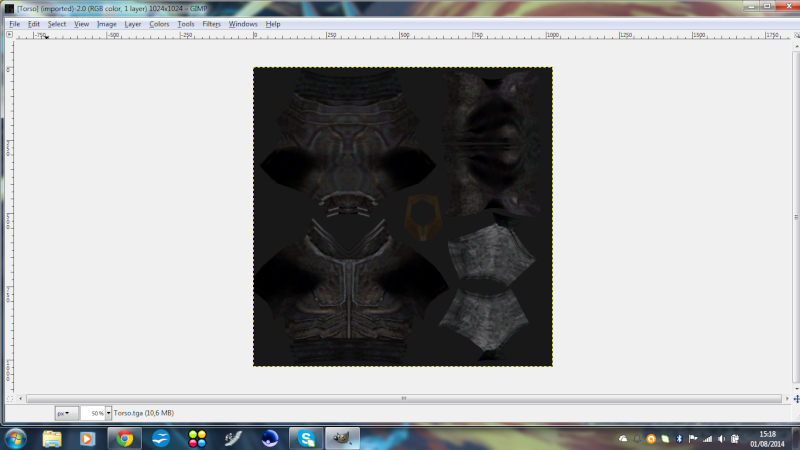Click the orange circular tray icon
800x450 pixels.
point(651,439)
